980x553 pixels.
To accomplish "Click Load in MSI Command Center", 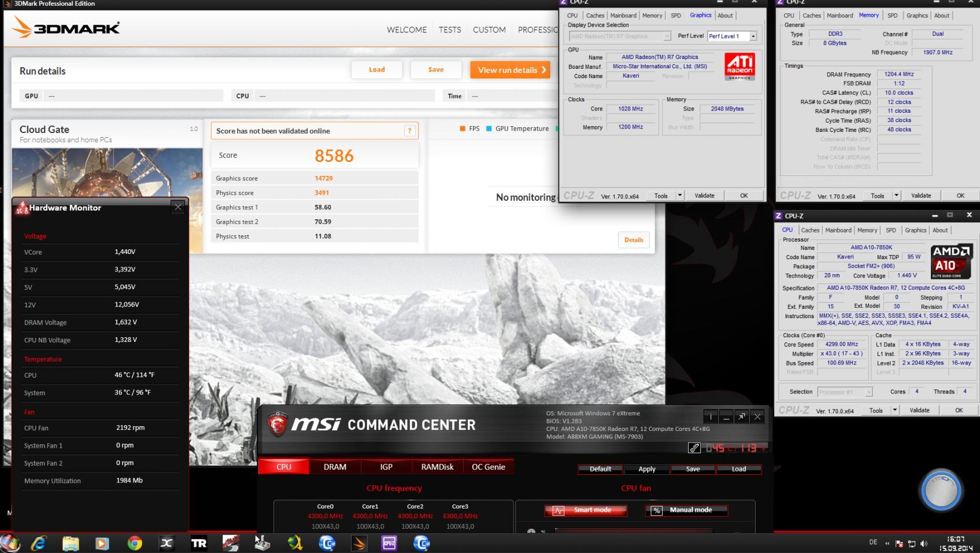I will 739,469.
